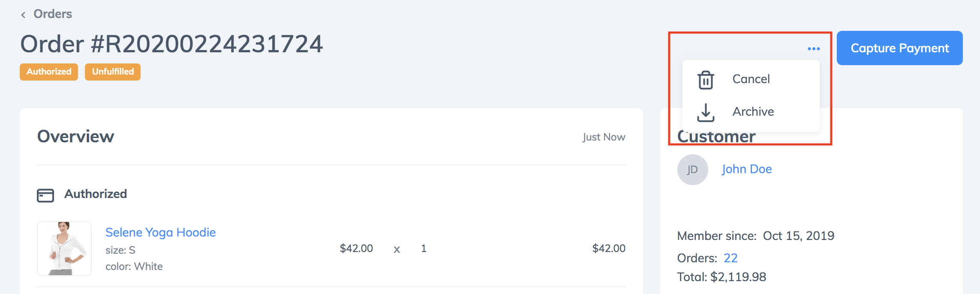Click the customer's 22 orders link

point(730,258)
